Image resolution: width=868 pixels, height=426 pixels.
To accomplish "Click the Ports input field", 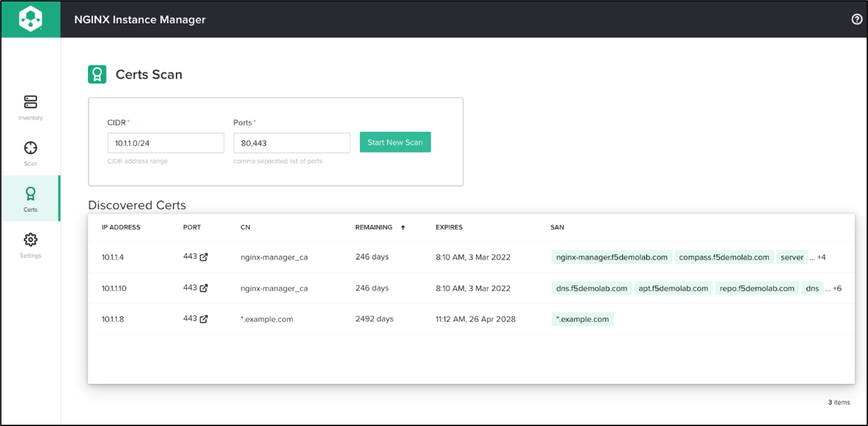I will coord(292,143).
